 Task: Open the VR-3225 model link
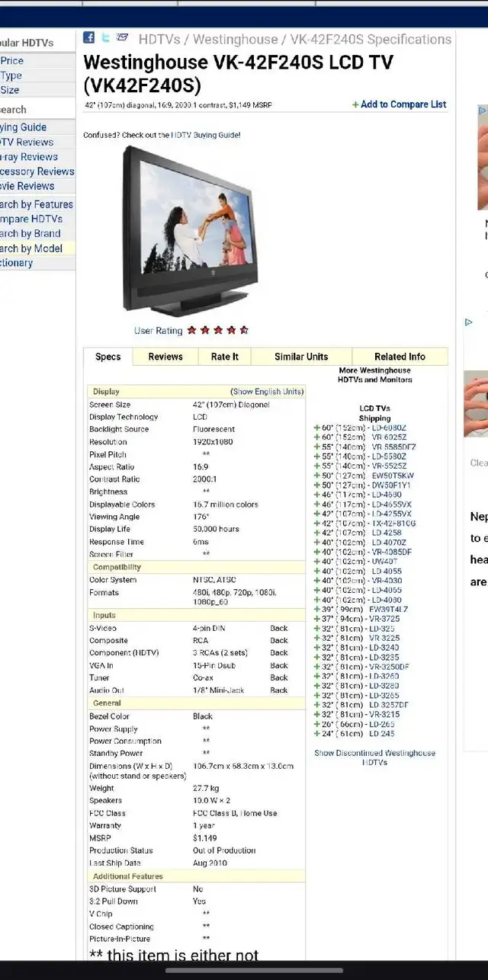pyautogui.click(x=384, y=639)
